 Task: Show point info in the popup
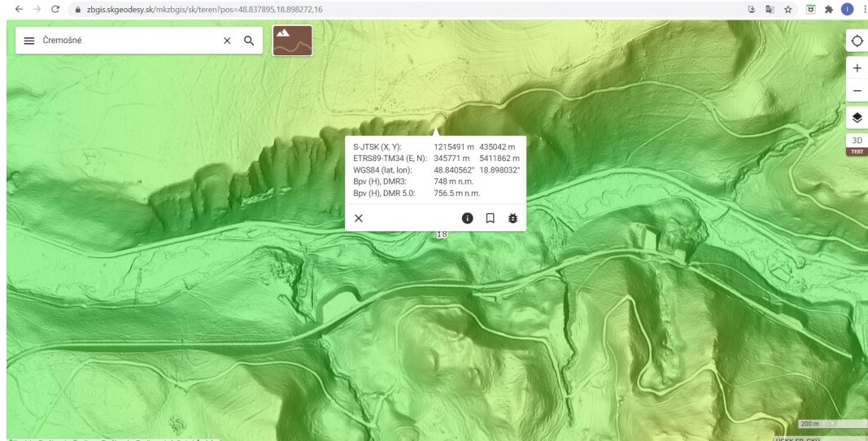pyautogui.click(x=468, y=218)
